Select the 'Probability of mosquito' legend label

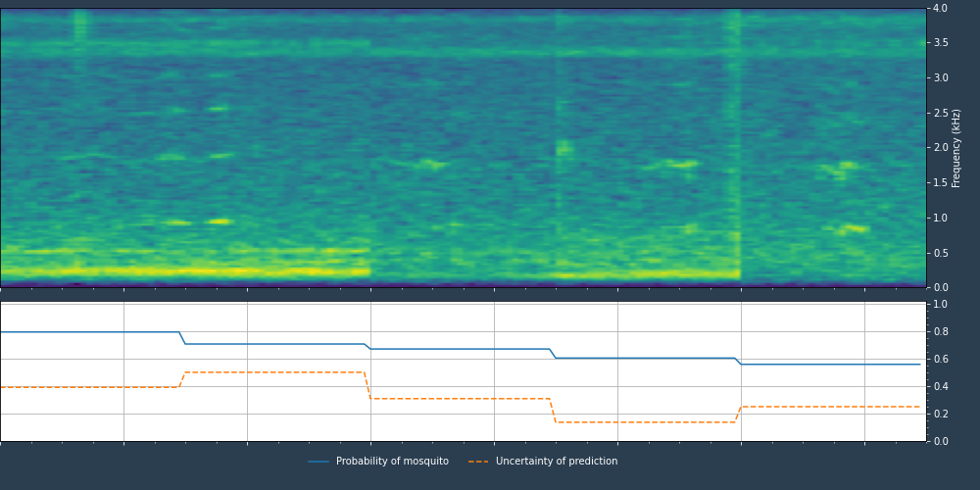(392, 462)
